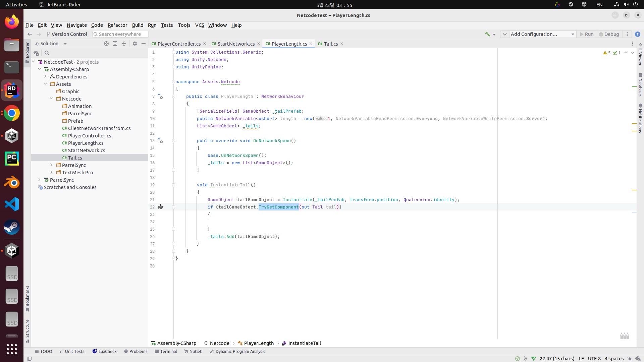Show applications grid in dock

[x=12, y=349]
